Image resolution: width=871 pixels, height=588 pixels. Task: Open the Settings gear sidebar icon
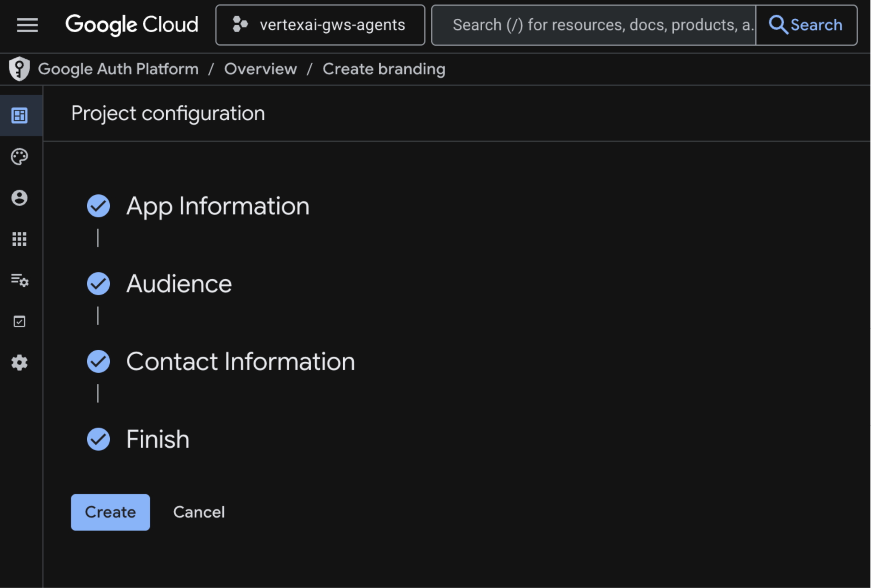(x=20, y=363)
